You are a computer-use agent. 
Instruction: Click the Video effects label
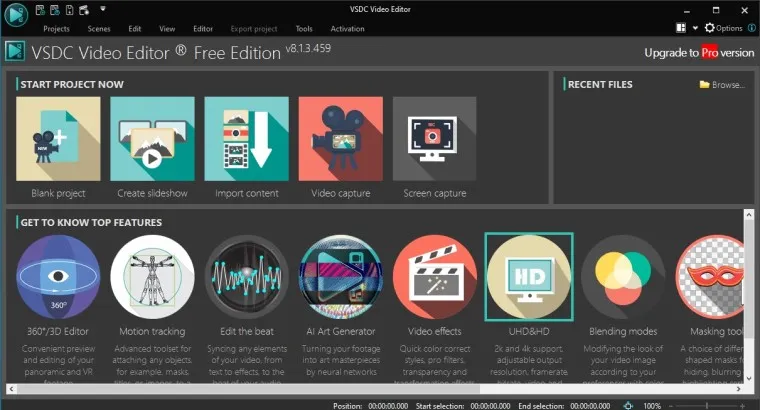[435, 331]
